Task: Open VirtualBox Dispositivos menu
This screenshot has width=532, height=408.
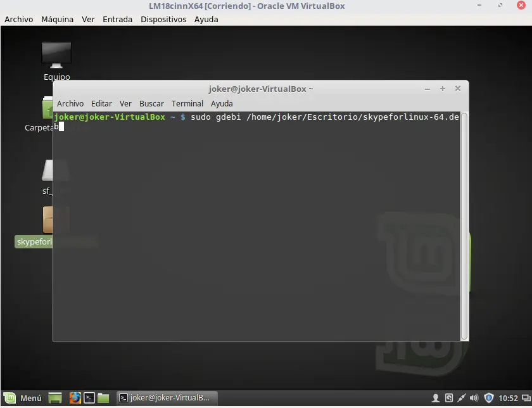Action: coord(163,20)
